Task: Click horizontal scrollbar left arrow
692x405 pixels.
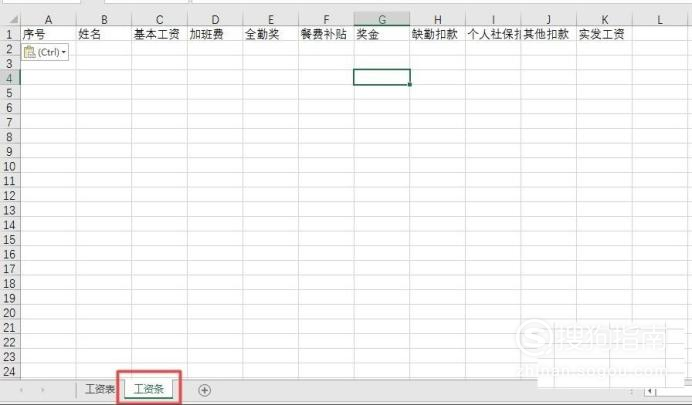Action: click(650, 391)
